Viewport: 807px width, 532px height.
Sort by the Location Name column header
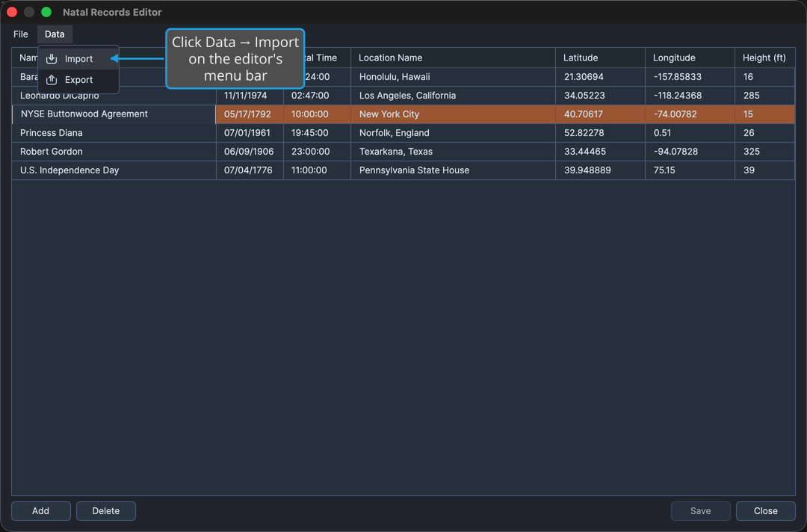point(453,58)
